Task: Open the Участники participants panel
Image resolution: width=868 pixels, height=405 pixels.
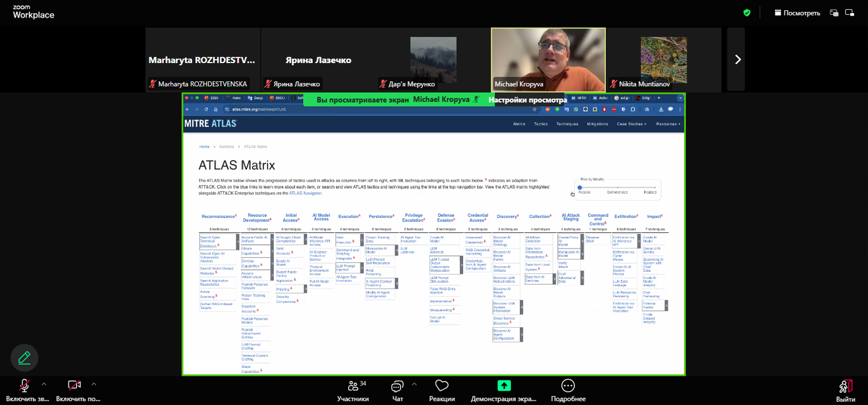Action: coord(353,390)
